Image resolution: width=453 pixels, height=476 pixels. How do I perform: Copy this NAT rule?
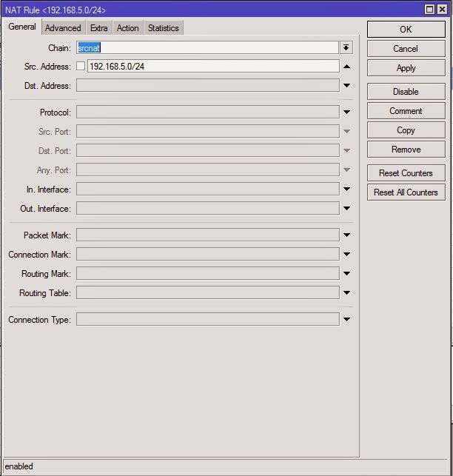click(406, 130)
